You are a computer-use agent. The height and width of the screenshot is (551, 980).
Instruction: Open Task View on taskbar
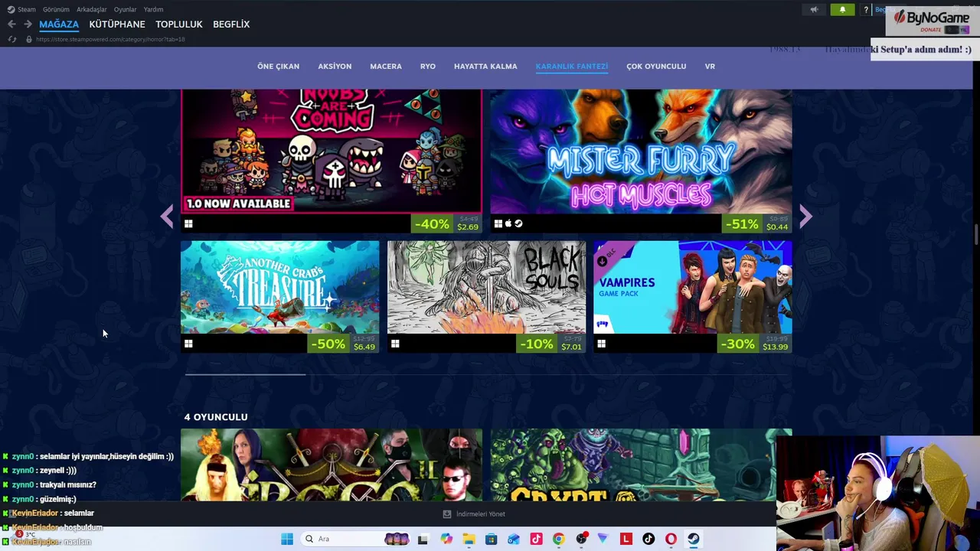(x=423, y=539)
